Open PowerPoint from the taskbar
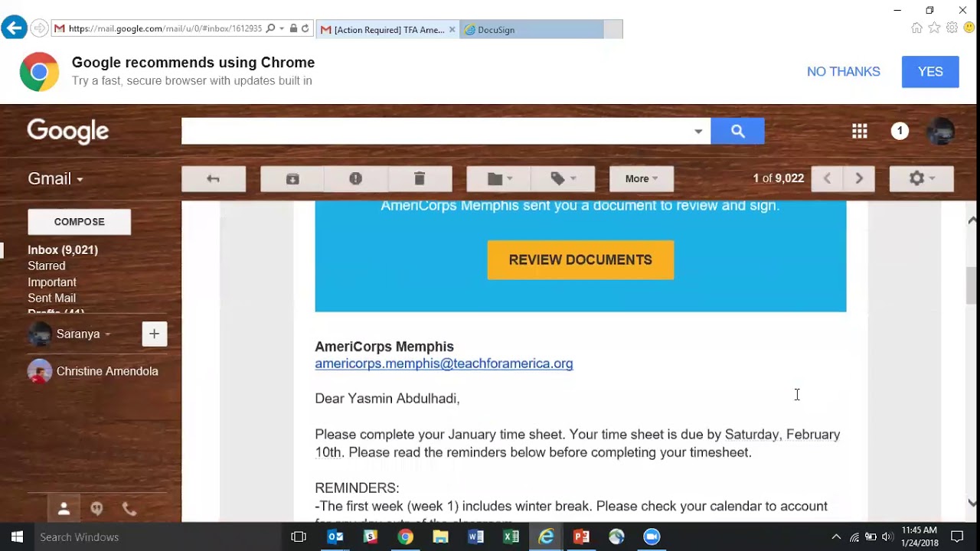Image resolution: width=980 pixels, height=551 pixels. coord(582,537)
